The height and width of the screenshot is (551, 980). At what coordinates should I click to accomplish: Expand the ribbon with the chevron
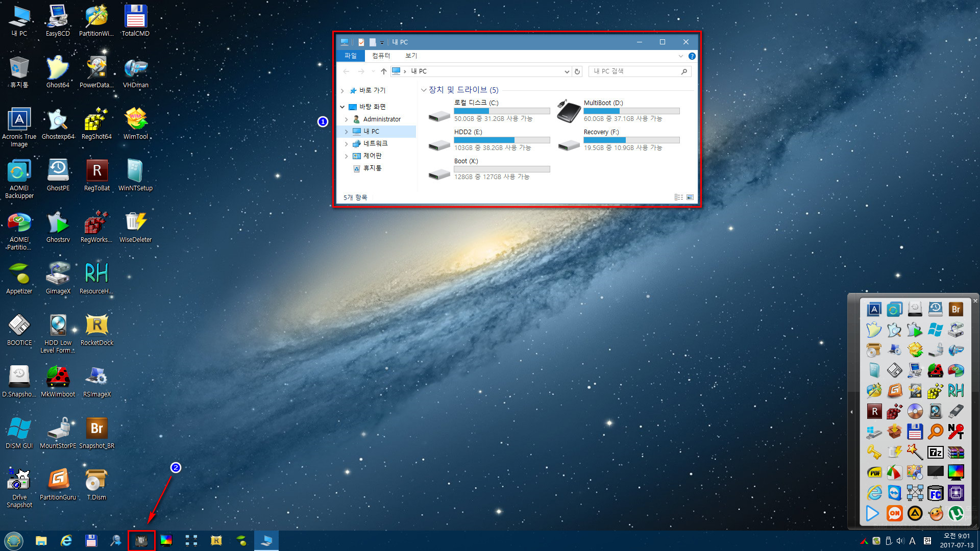click(x=680, y=56)
